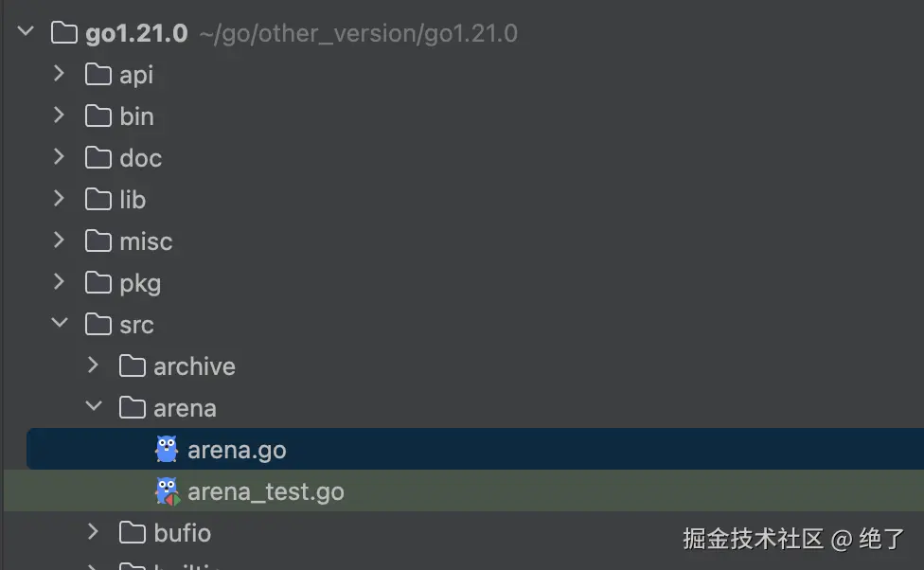Select the arena.go file

(x=237, y=450)
